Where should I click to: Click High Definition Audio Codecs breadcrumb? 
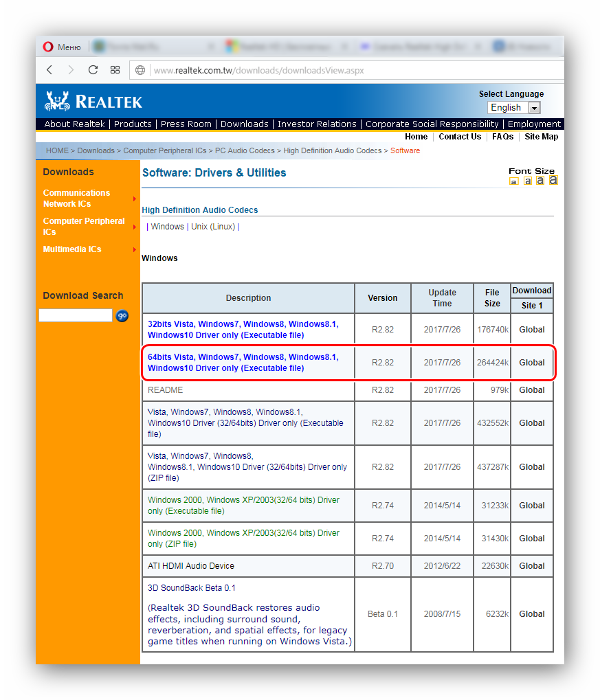point(333,151)
